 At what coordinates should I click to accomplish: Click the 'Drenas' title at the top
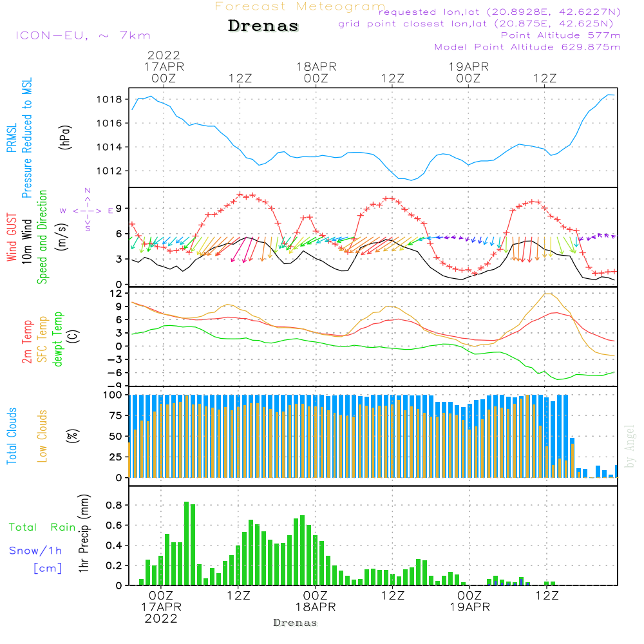[263, 26]
